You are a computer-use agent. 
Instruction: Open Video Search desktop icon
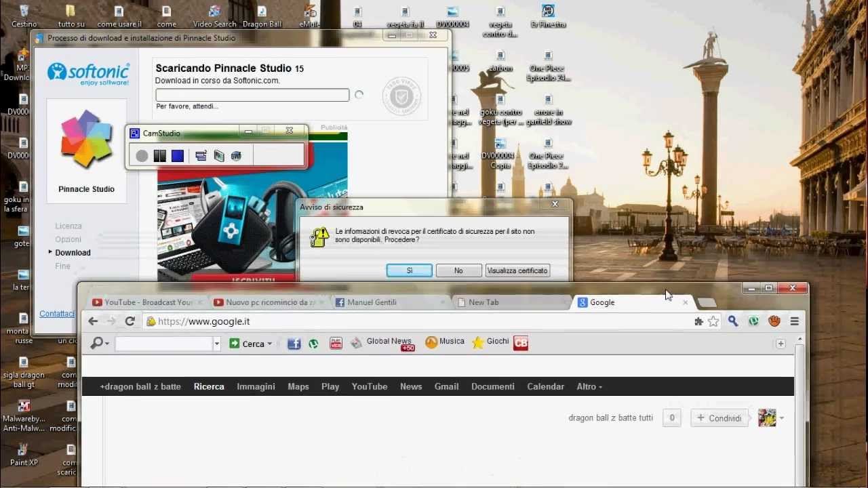pyautogui.click(x=214, y=16)
